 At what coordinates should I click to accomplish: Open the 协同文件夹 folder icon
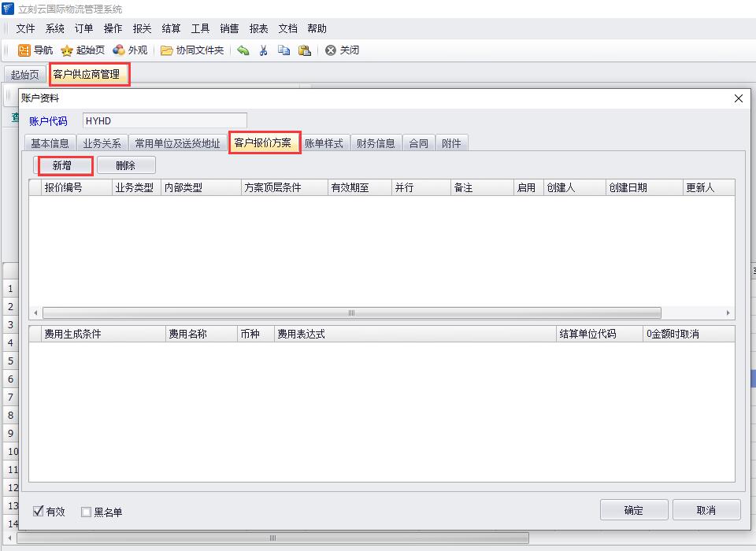click(167, 50)
